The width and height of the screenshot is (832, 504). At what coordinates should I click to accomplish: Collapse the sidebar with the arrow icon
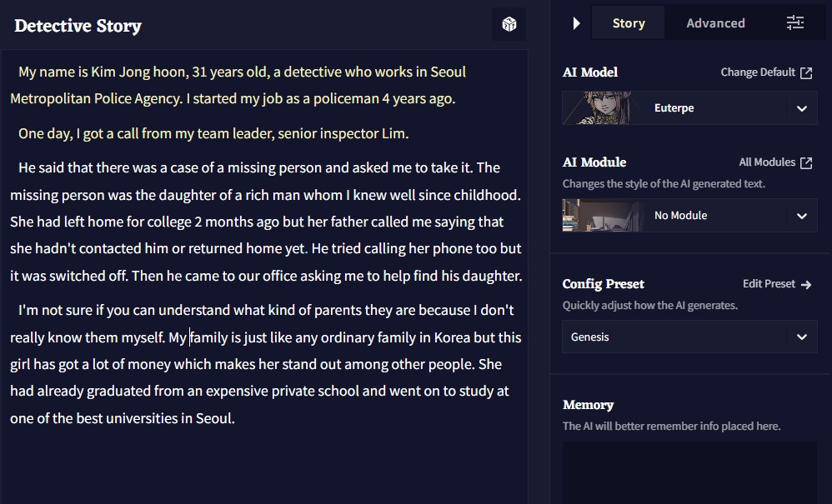tap(575, 23)
